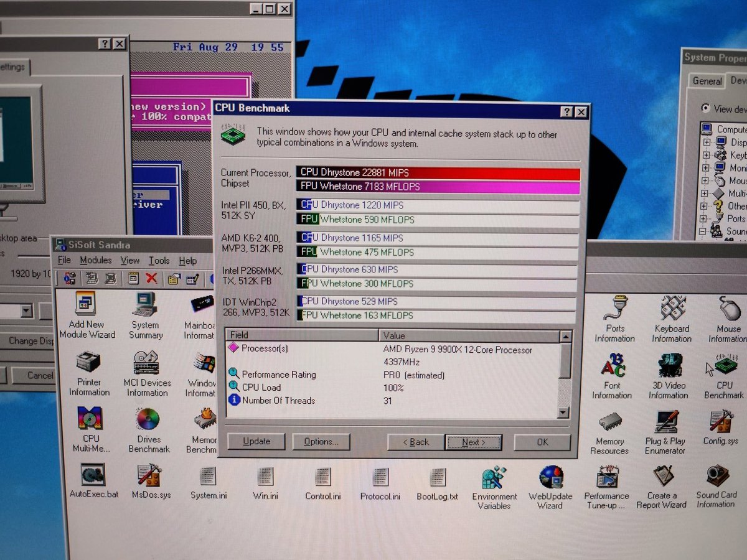This screenshot has height=560, width=747.
Task: Open the Control.ini module icon
Action: click(322, 483)
